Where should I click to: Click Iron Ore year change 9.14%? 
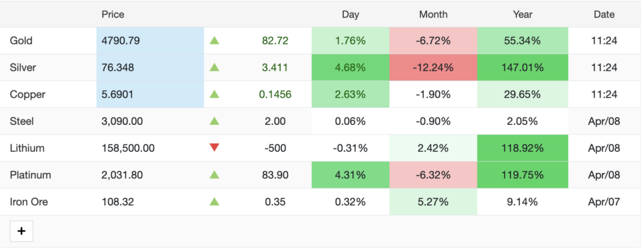coord(523,202)
